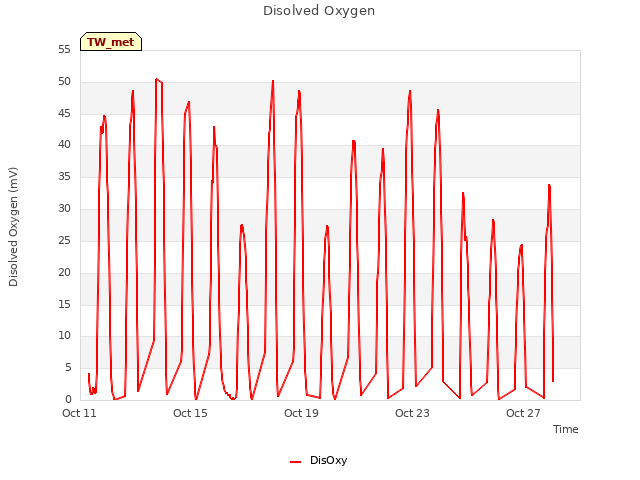This screenshot has width=640, height=480.
Task: Click the 20 y-axis tick label
Action: click(64, 272)
